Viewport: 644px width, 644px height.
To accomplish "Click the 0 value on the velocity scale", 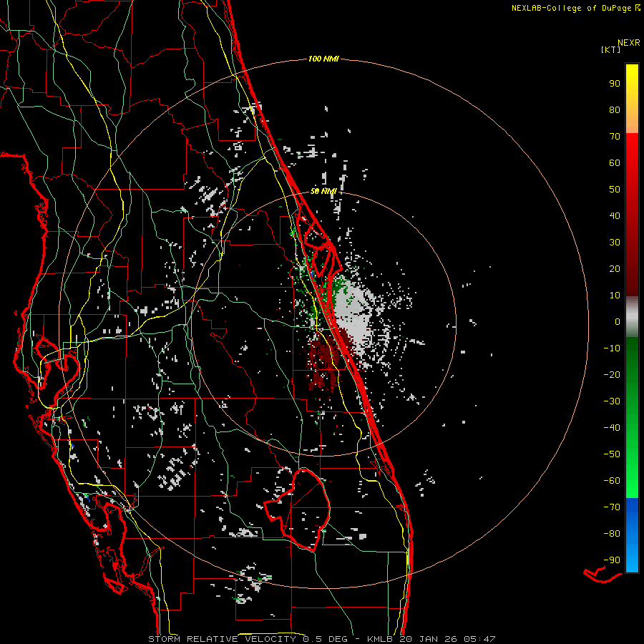I will [618, 322].
